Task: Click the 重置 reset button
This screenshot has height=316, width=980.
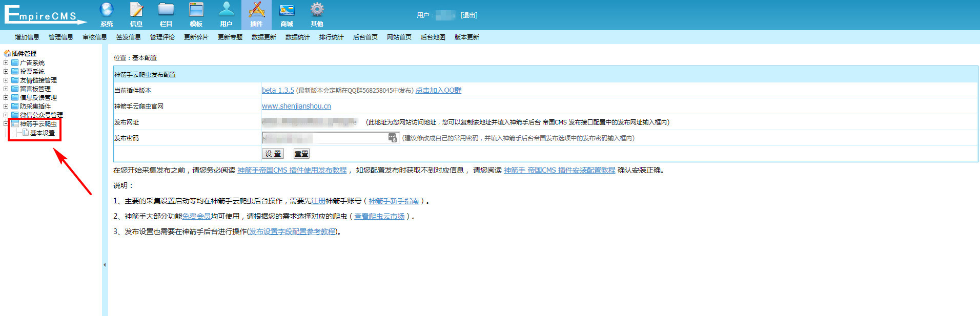Action: click(301, 154)
